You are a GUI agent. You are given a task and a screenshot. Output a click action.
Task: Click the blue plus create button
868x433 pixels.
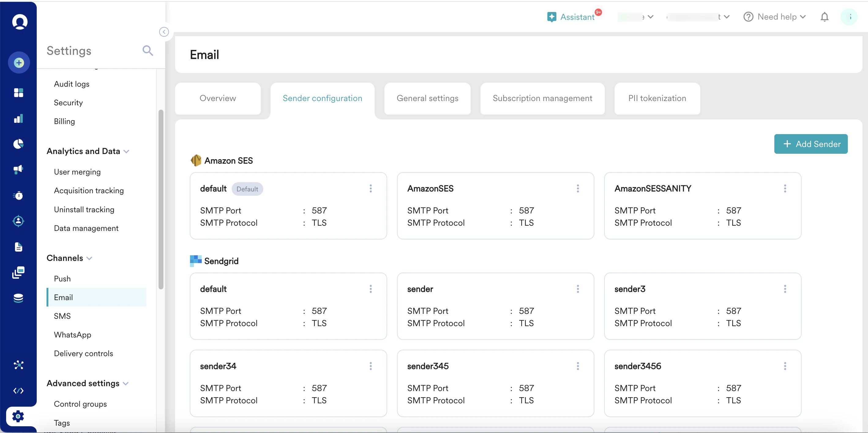click(x=19, y=62)
